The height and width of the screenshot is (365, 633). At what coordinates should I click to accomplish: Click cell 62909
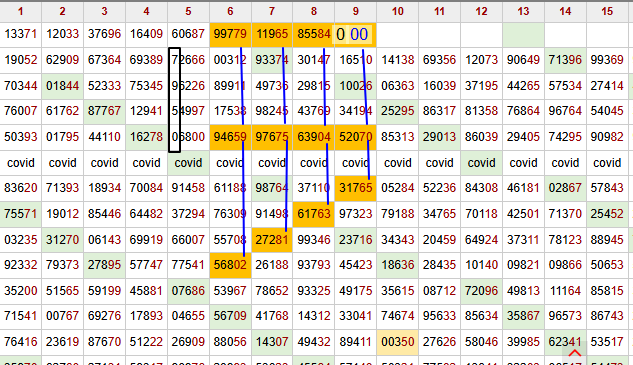(x=62, y=60)
